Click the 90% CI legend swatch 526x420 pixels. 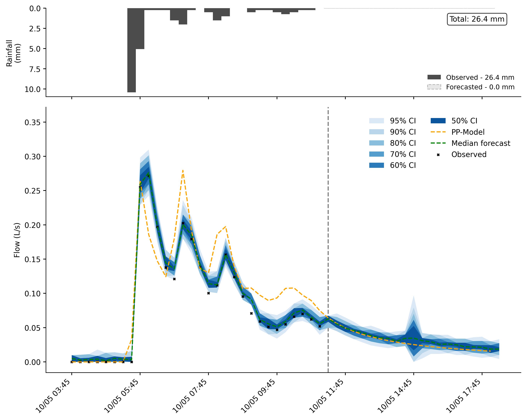[377, 132]
